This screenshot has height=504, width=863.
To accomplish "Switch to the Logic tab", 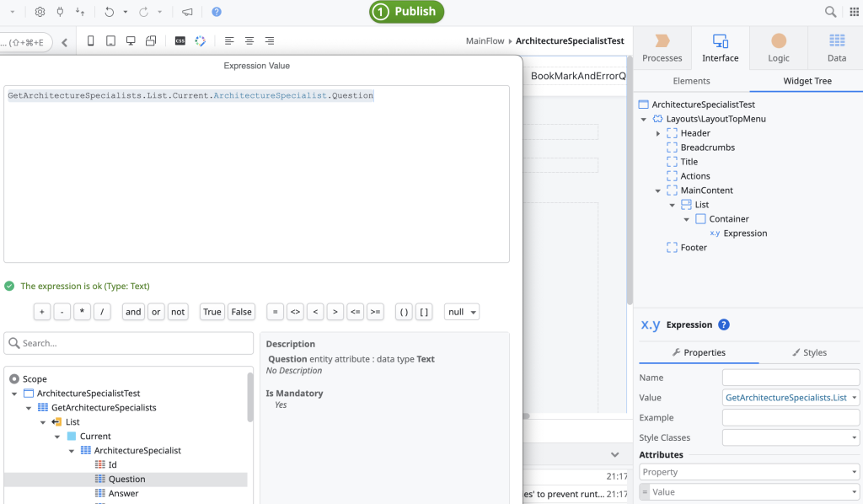I will point(778,47).
